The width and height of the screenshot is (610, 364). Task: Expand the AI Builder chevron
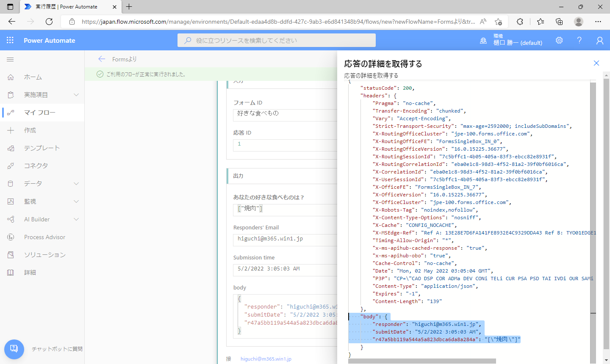click(x=76, y=219)
